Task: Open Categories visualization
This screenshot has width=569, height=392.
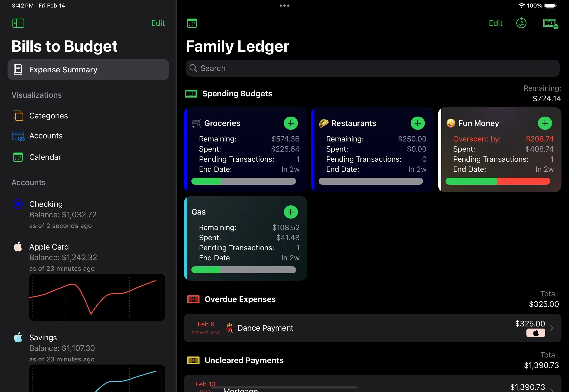Action: point(48,116)
